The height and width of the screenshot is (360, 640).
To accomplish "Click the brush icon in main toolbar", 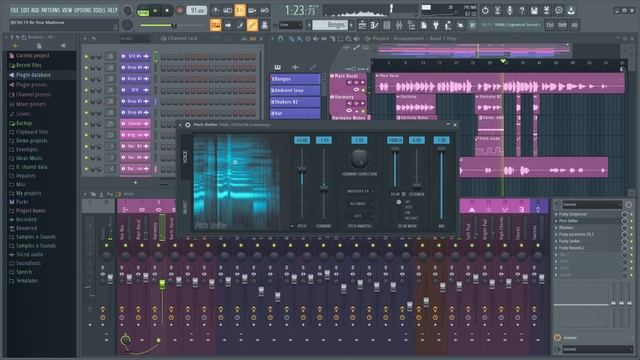I will pyautogui.click(x=240, y=25).
